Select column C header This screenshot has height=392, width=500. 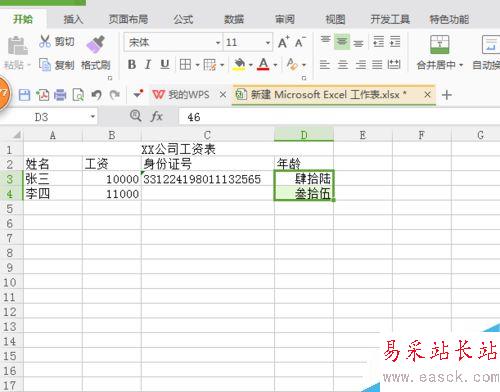pyautogui.click(x=207, y=135)
